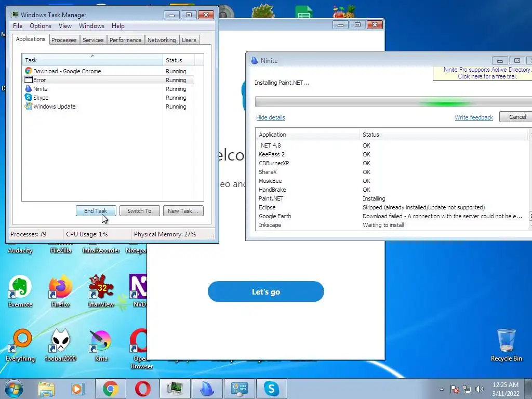Open the File menu in Task Manager

[18, 26]
